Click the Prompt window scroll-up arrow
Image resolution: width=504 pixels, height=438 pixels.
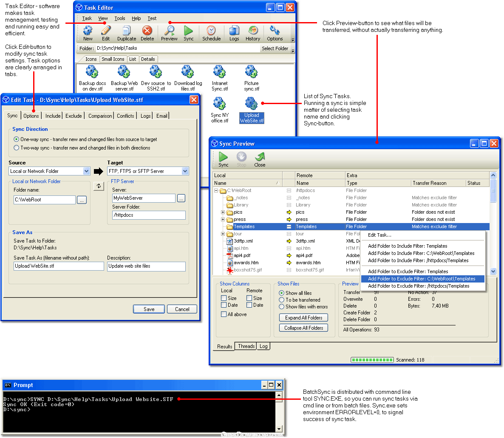tap(279, 395)
